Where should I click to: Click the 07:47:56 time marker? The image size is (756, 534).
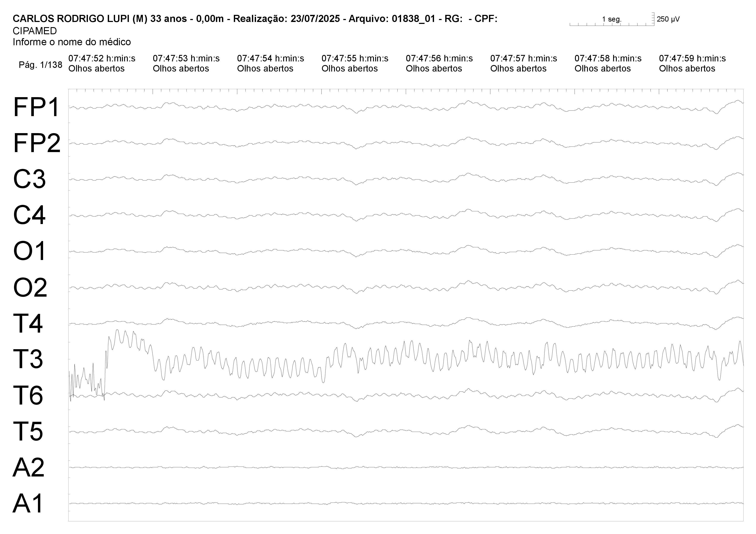click(x=439, y=59)
